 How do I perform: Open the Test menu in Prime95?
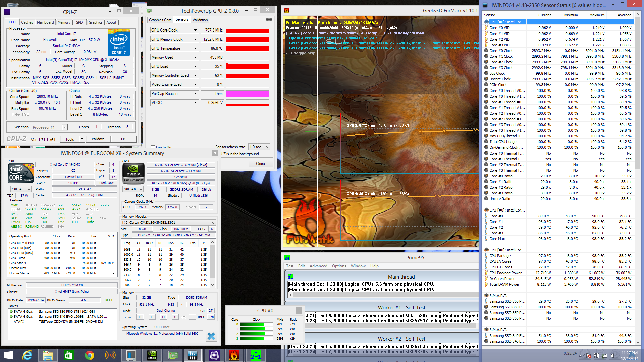click(290, 266)
